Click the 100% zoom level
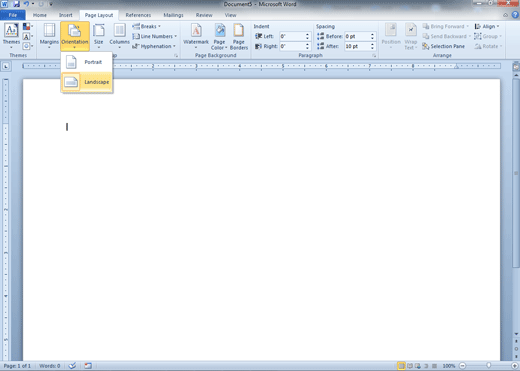The image size is (520, 371). tap(449, 366)
